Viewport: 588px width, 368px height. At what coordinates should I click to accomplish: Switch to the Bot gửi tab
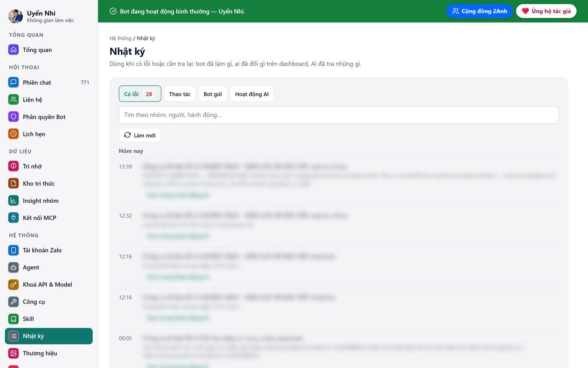point(213,94)
